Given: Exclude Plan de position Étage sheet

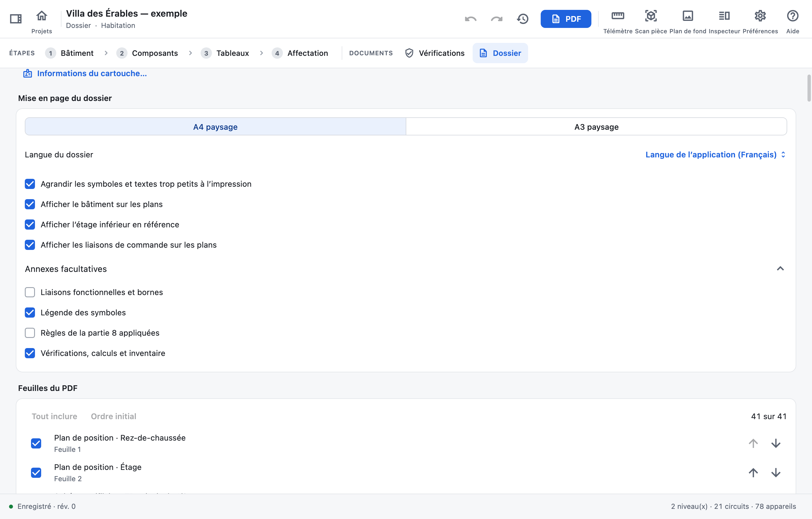Looking at the screenshot, I should coord(36,472).
